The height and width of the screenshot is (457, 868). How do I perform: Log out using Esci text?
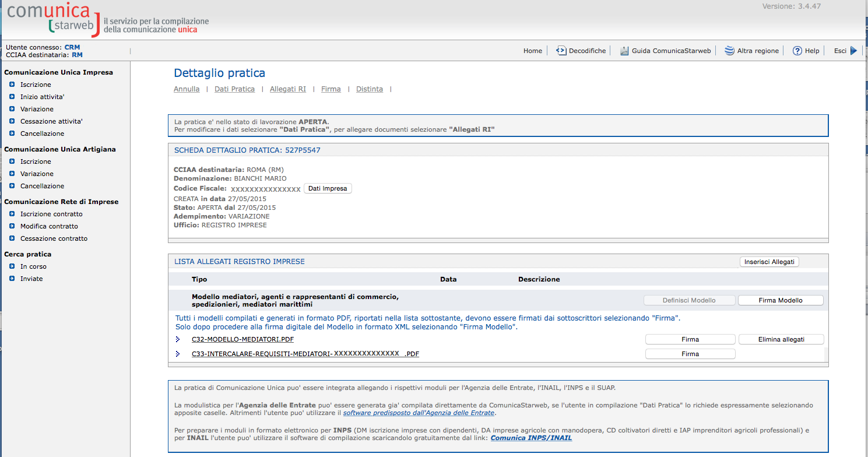point(840,51)
